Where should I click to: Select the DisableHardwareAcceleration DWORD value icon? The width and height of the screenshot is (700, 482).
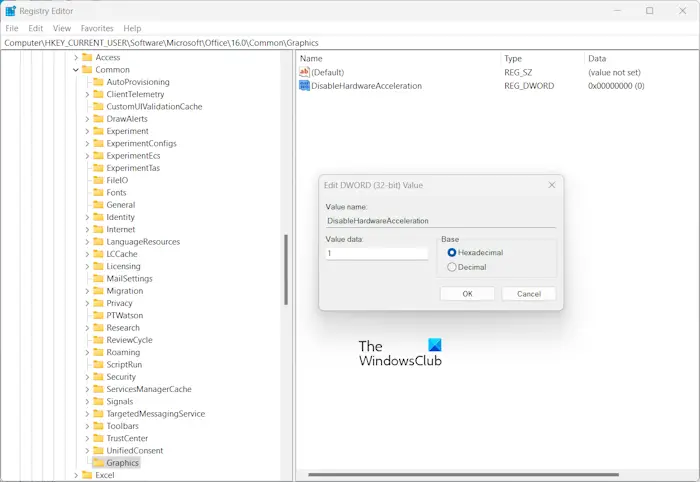coord(304,86)
